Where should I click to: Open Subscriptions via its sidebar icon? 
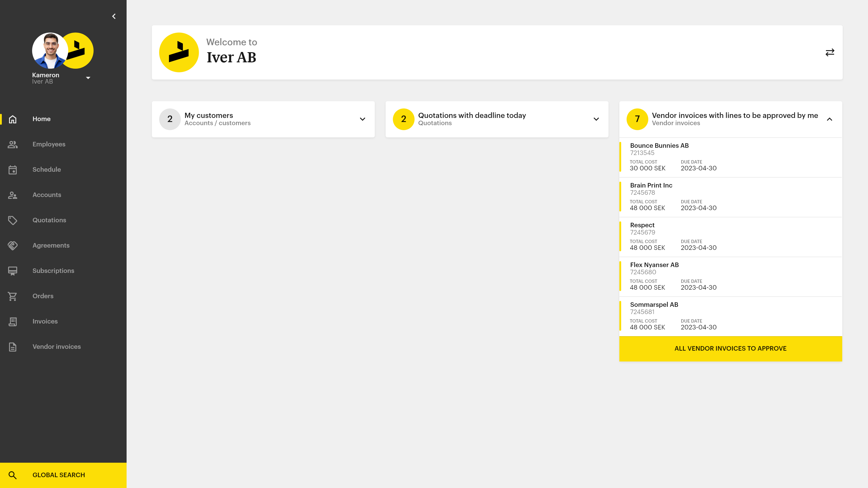pyautogui.click(x=12, y=271)
